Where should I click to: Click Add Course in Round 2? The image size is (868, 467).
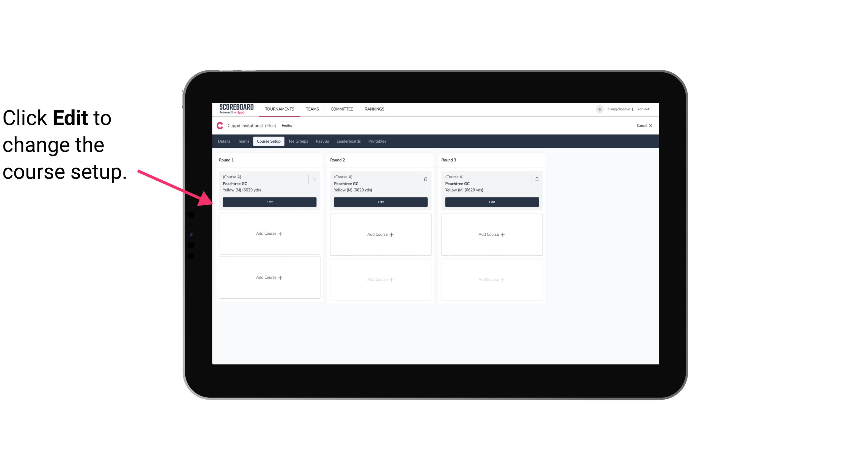coord(380,234)
